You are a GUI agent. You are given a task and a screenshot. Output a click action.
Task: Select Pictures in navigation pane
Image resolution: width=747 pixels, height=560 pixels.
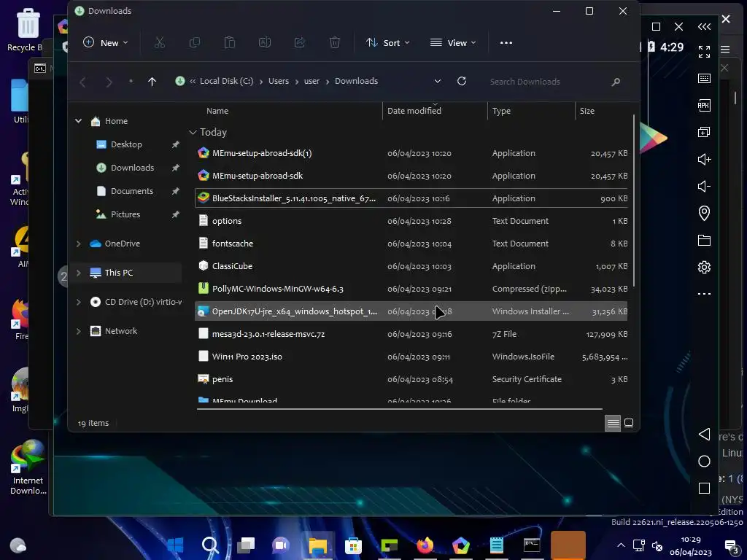pos(126,214)
